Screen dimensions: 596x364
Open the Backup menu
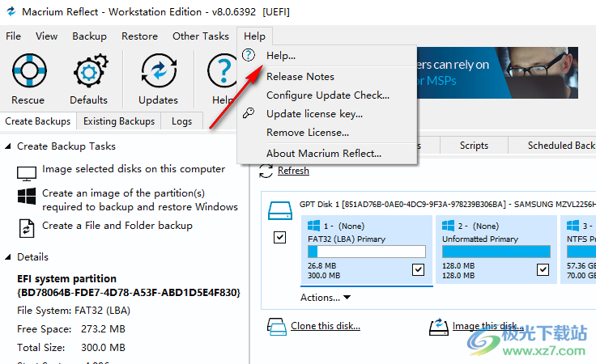tap(89, 36)
